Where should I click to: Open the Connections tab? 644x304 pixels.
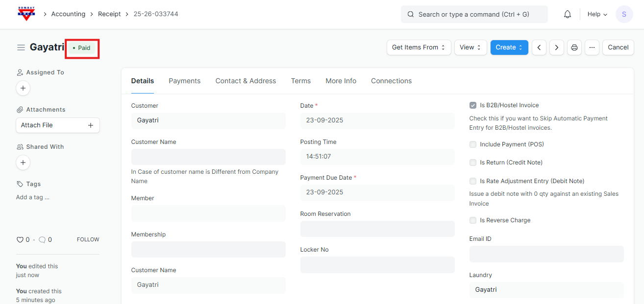click(x=391, y=81)
